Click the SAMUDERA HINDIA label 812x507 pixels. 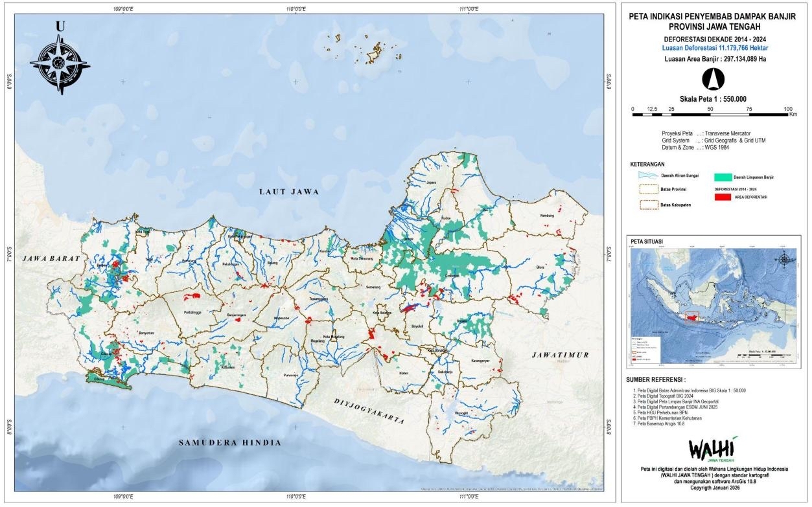(230, 443)
